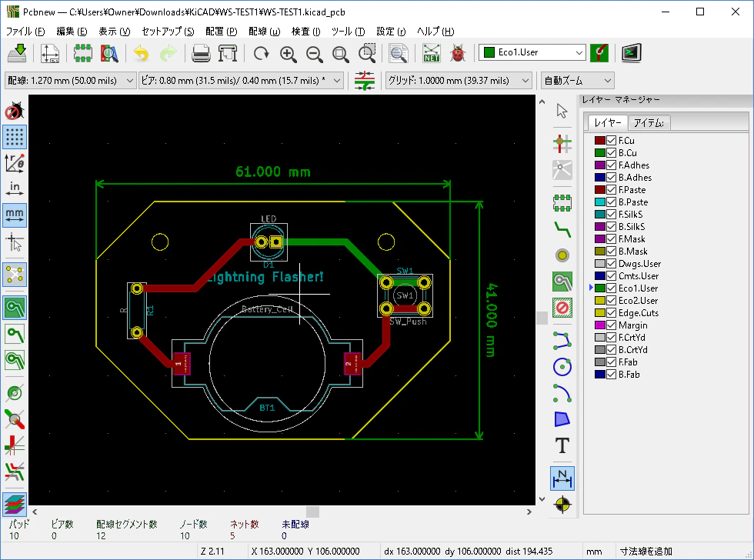Toggle Margin layer visibility checkbox
This screenshot has width=754, height=560.
point(611,325)
